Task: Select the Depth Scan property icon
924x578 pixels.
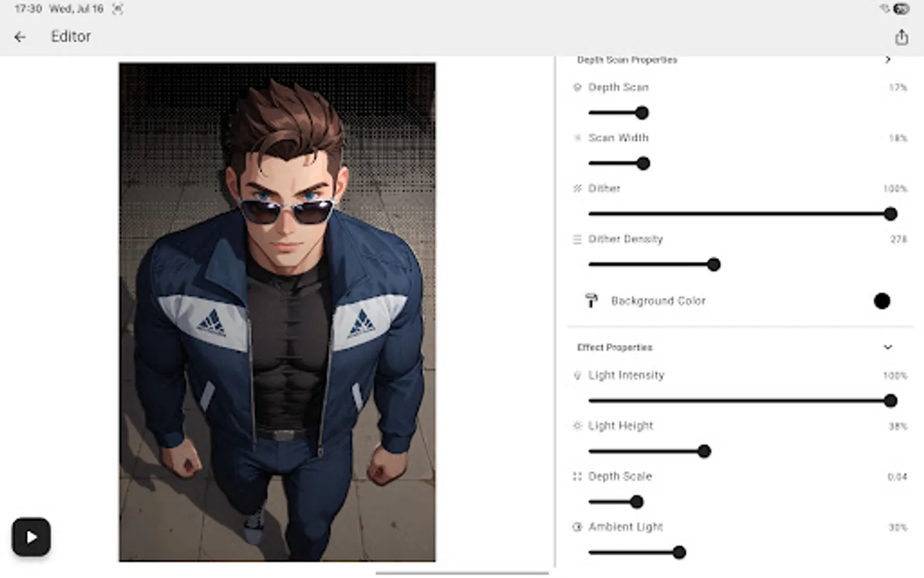Action: 577,87
